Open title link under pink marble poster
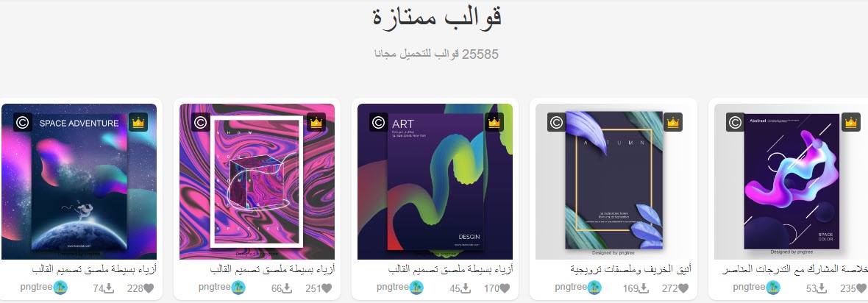 [x=272, y=269]
